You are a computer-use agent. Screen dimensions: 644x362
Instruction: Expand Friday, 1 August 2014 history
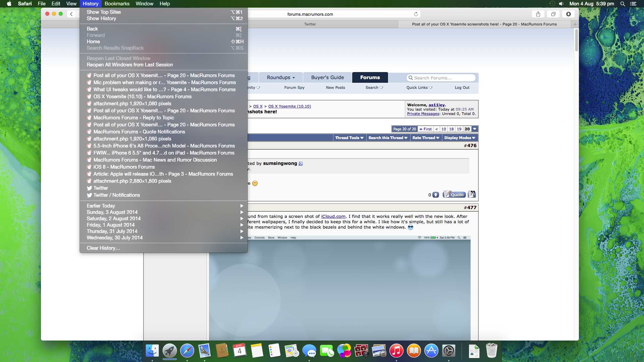point(164,225)
